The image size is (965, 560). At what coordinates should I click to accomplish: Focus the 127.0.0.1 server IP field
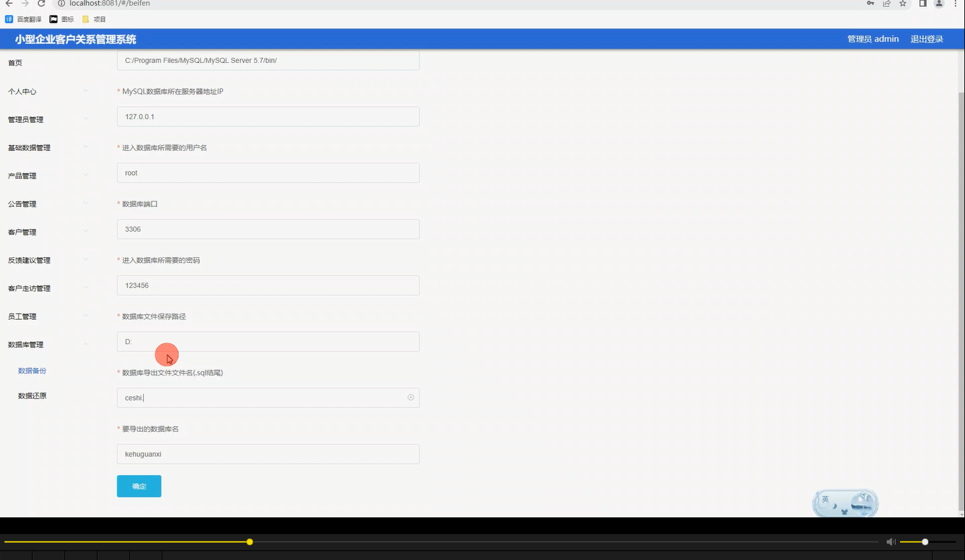268,116
